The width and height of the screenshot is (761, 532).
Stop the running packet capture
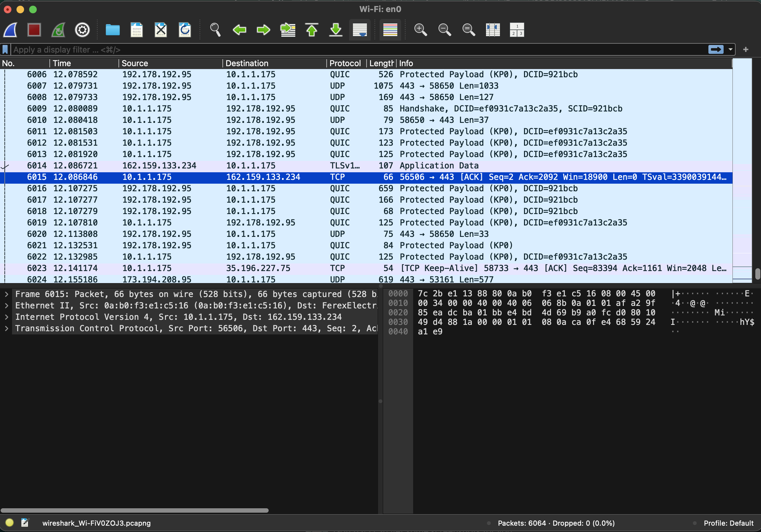34,30
